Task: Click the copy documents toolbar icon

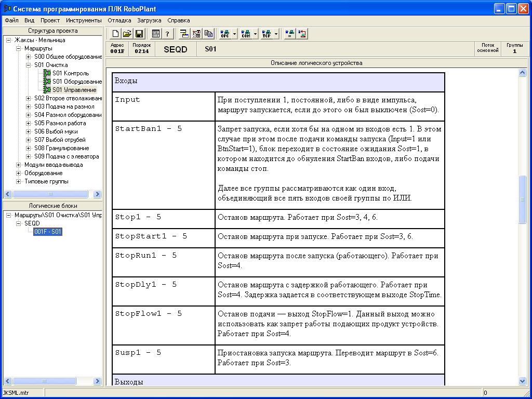Action: (x=208, y=34)
